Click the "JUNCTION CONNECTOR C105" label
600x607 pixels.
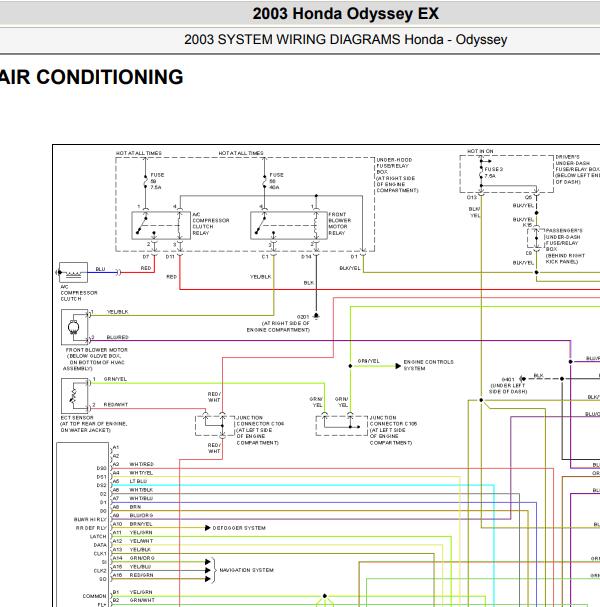pos(393,421)
